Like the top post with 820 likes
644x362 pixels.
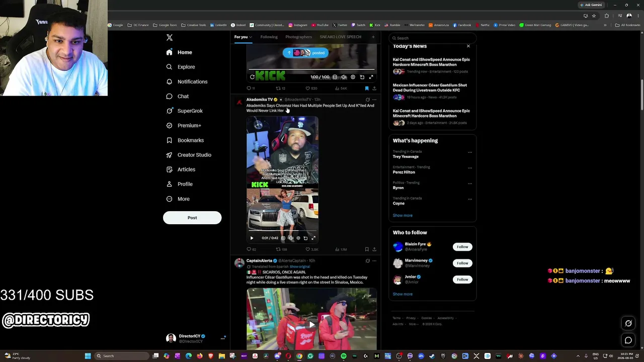311,88
